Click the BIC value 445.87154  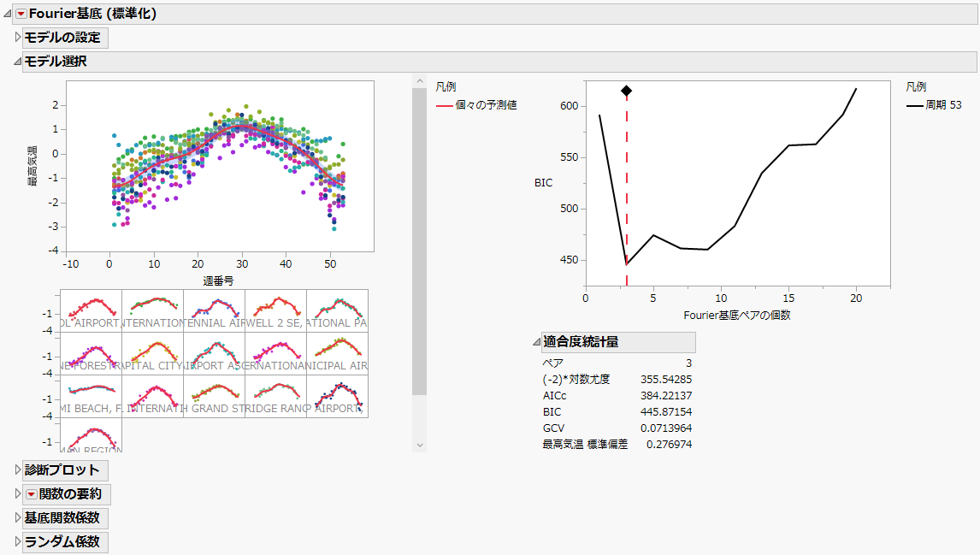[665, 412]
